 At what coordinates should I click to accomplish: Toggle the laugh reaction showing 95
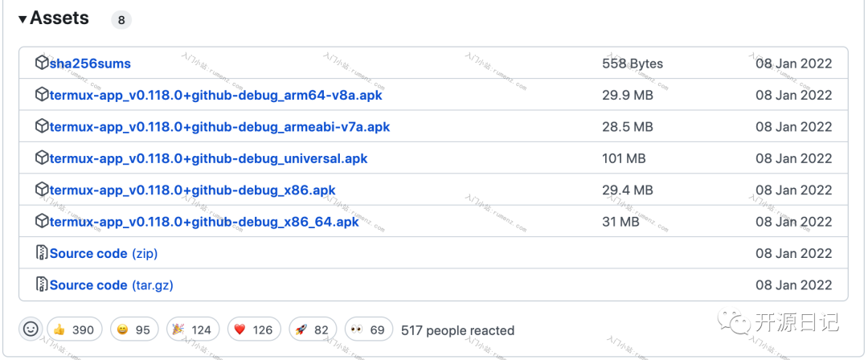[x=134, y=329]
